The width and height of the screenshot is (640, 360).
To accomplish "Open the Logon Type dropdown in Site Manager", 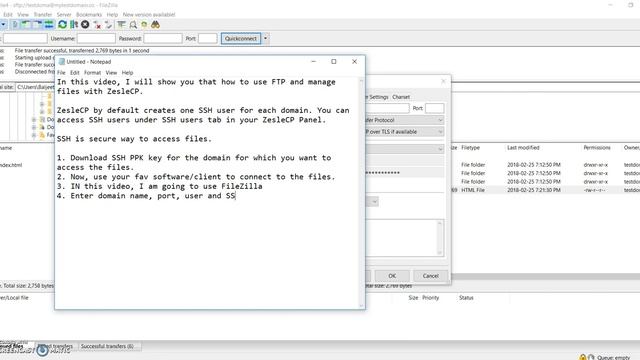I will pos(404,149).
